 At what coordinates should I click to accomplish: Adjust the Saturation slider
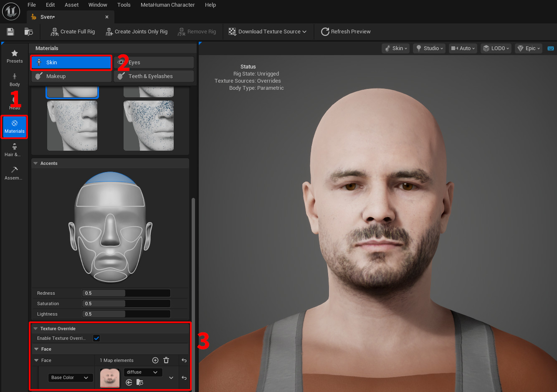pos(126,303)
